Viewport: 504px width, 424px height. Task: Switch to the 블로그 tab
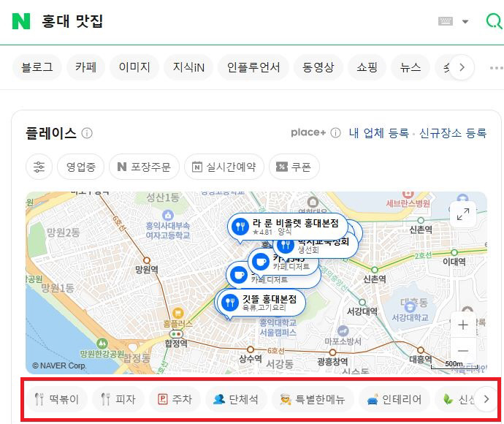(37, 67)
